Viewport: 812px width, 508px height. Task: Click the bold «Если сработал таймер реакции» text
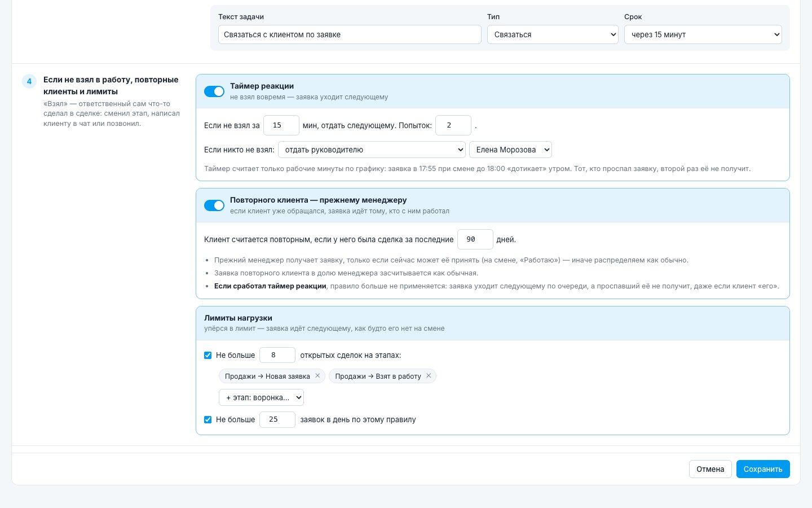coord(270,286)
